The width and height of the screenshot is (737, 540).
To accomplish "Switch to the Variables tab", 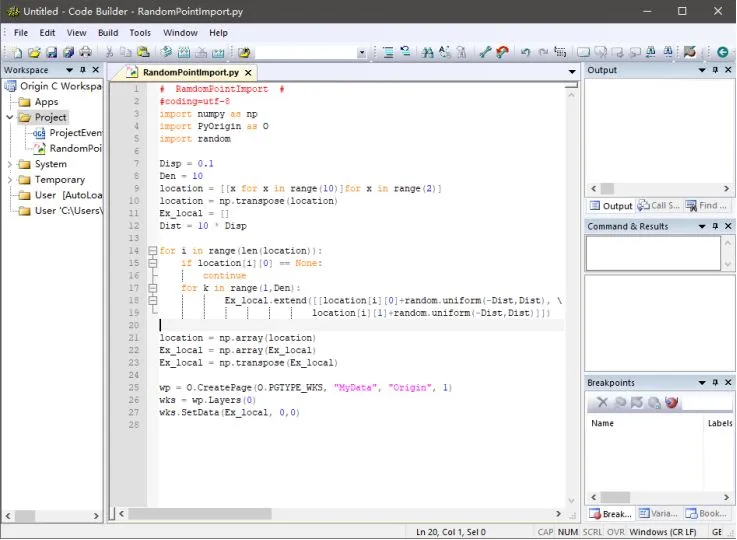I will [x=658, y=513].
